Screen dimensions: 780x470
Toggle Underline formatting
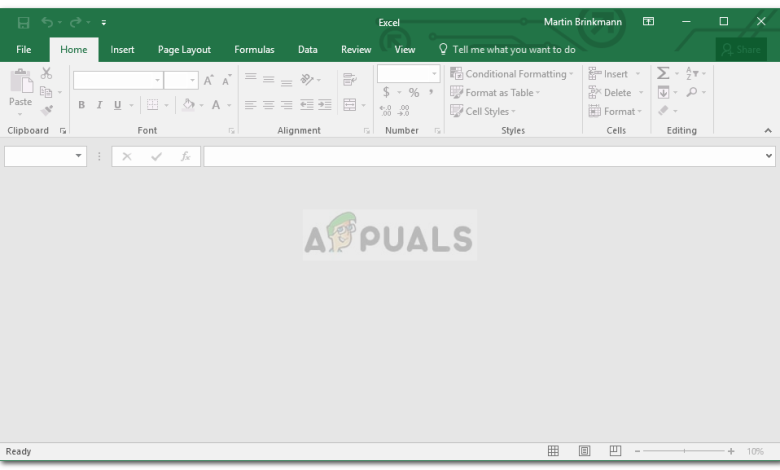click(117, 105)
